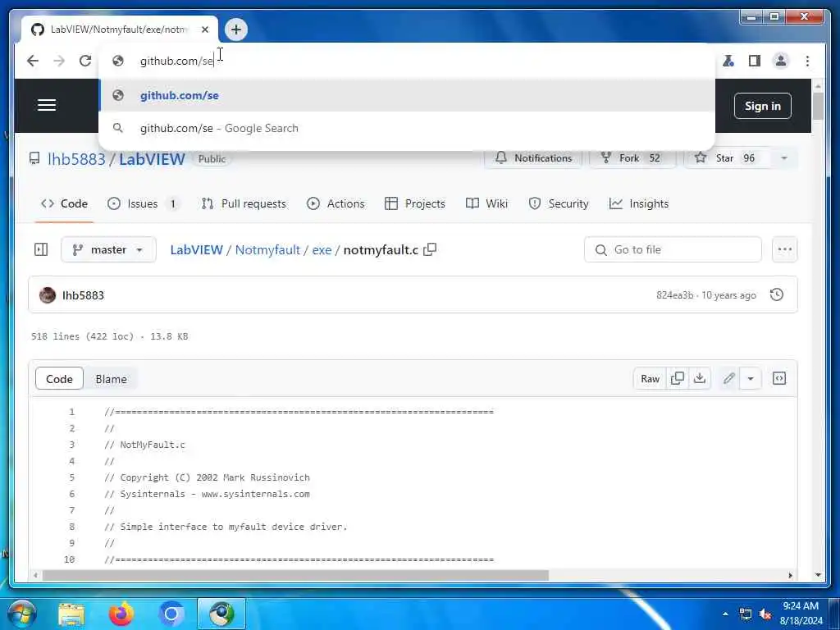Image resolution: width=840 pixels, height=630 pixels.
Task: Open the Insights tab
Action: click(x=639, y=203)
